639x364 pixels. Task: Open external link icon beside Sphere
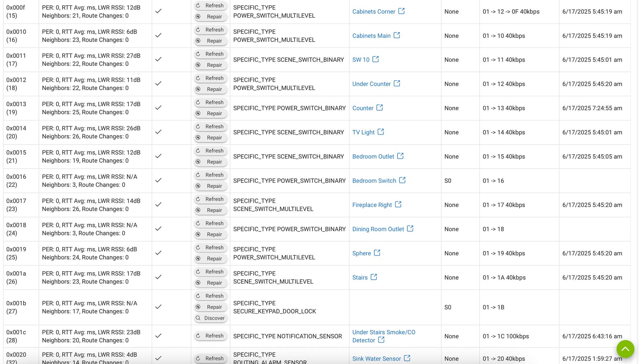tap(377, 253)
